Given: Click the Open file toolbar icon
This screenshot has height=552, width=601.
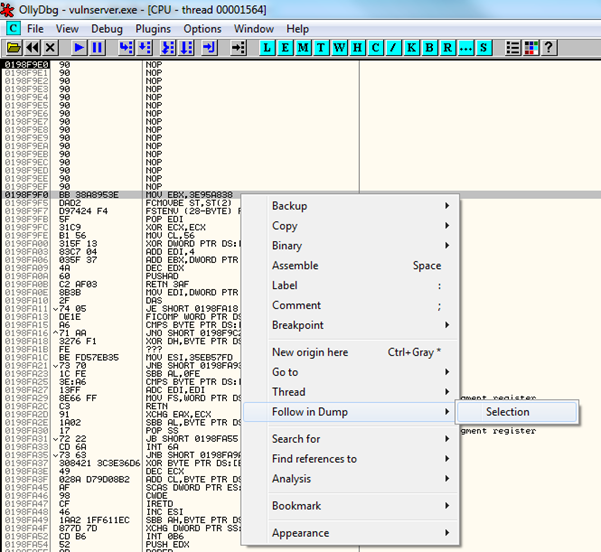Looking at the screenshot, I should [x=13, y=47].
